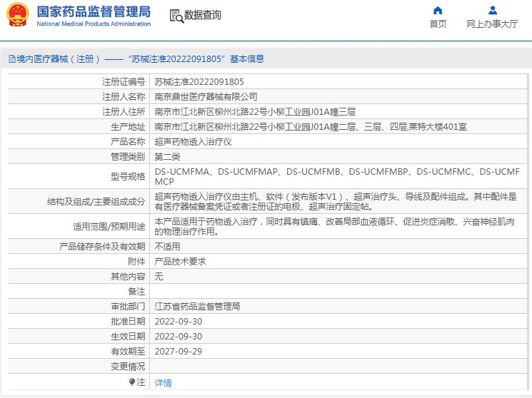Image resolution: width=532 pixels, height=398 pixels.
Task: Click the 生产地址 address value
Action: [311, 127]
